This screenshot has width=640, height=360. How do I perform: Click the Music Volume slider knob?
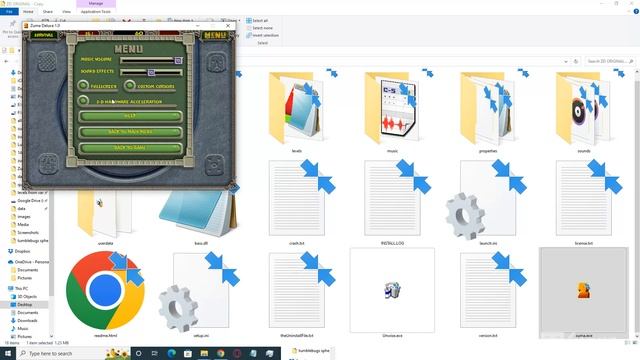(178, 60)
